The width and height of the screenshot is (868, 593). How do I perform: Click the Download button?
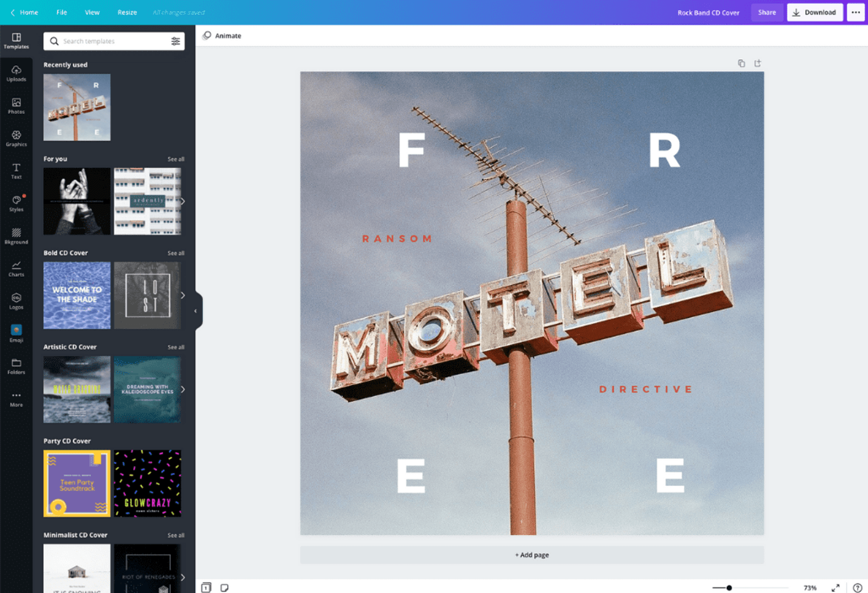[x=814, y=12]
